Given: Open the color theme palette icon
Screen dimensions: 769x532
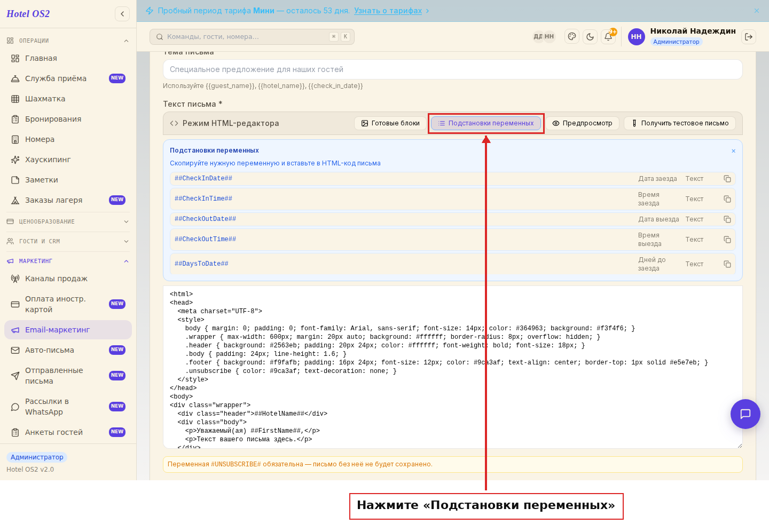Looking at the screenshot, I should pyautogui.click(x=572, y=37).
